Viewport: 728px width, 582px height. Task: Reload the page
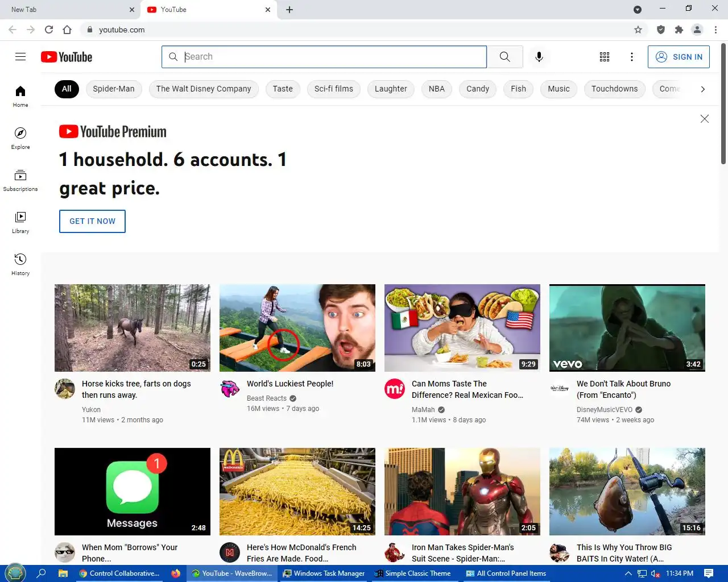coord(49,30)
